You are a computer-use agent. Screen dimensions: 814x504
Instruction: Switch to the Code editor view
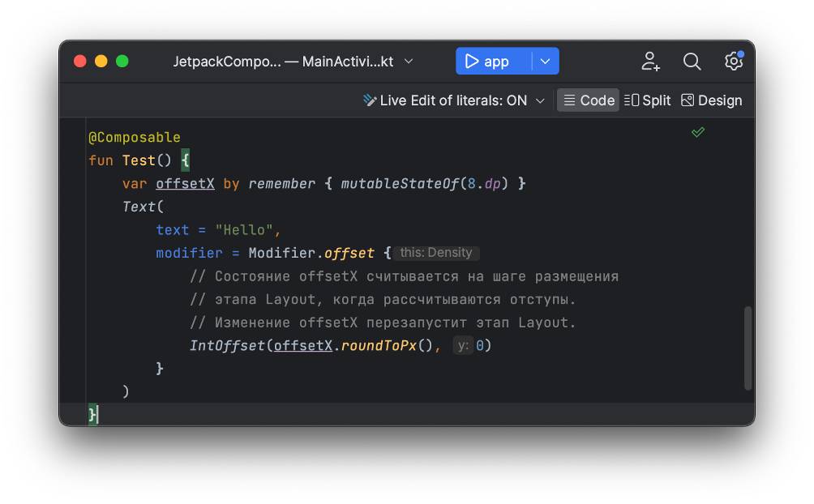click(589, 100)
